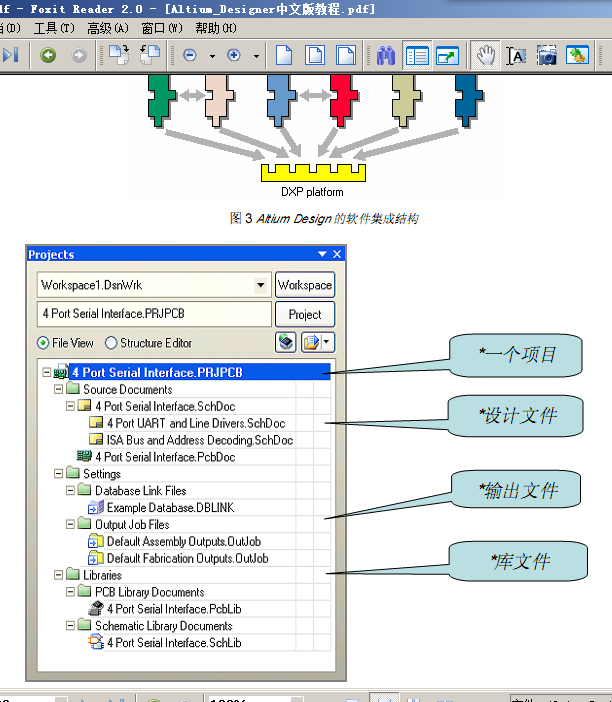This screenshot has height=702, width=612.
Task: Click the zoom out minus icon
Action: tap(190, 56)
